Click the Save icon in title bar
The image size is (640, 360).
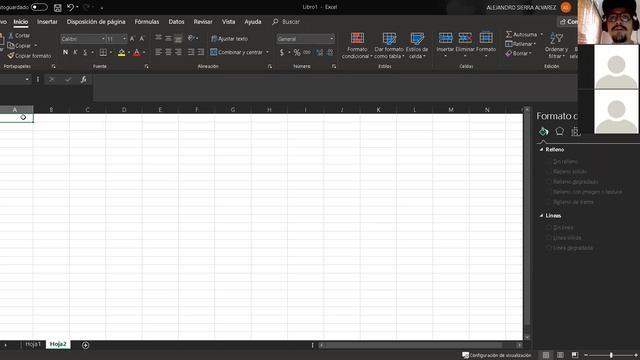pos(58,7)
